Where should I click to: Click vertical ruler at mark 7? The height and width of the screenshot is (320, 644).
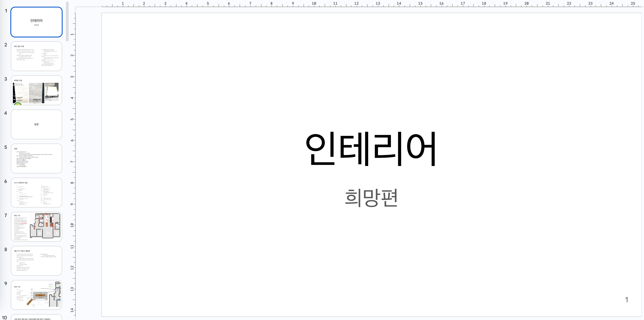point(72,162)
